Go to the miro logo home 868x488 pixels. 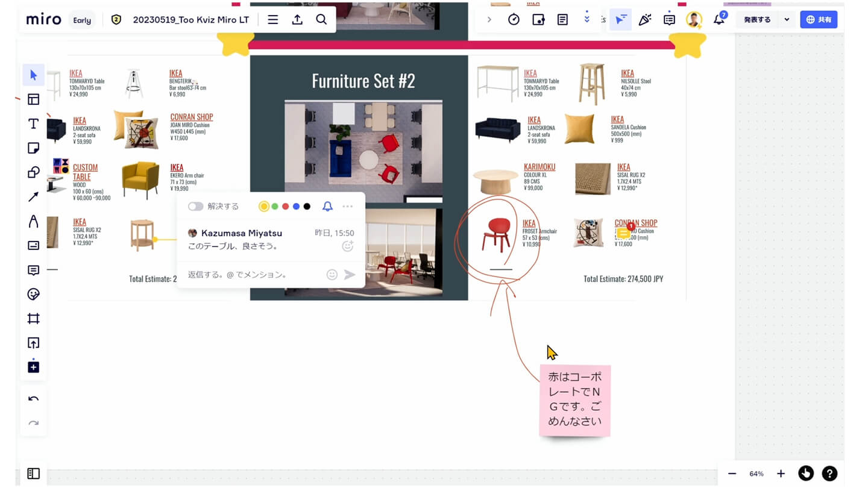(x=43, y=20)
